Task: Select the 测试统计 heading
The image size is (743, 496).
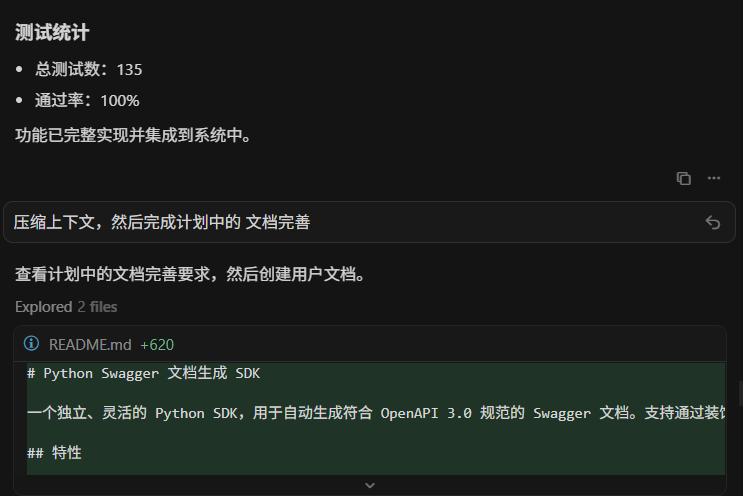Action: pos(52,33)
